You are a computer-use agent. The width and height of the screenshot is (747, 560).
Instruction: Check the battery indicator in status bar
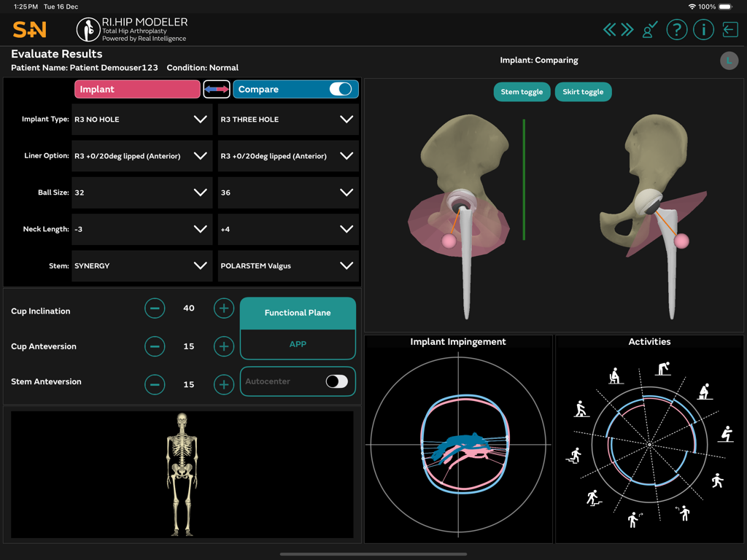click(x=725, y=7)
